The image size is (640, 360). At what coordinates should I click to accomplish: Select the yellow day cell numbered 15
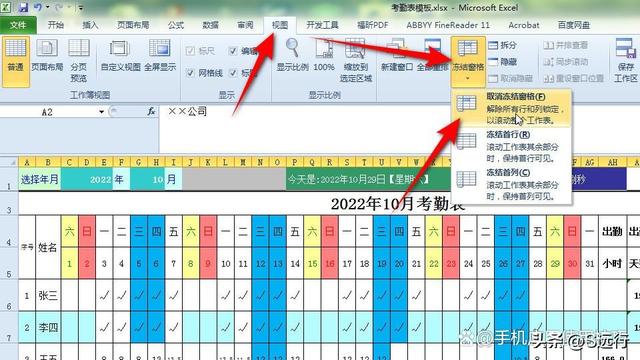coord(312,263)
